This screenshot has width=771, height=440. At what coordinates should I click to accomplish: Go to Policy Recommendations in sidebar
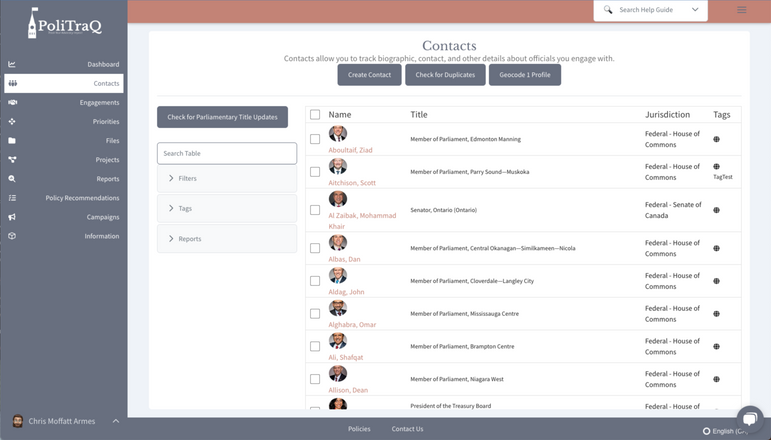[x=82, y=198]
